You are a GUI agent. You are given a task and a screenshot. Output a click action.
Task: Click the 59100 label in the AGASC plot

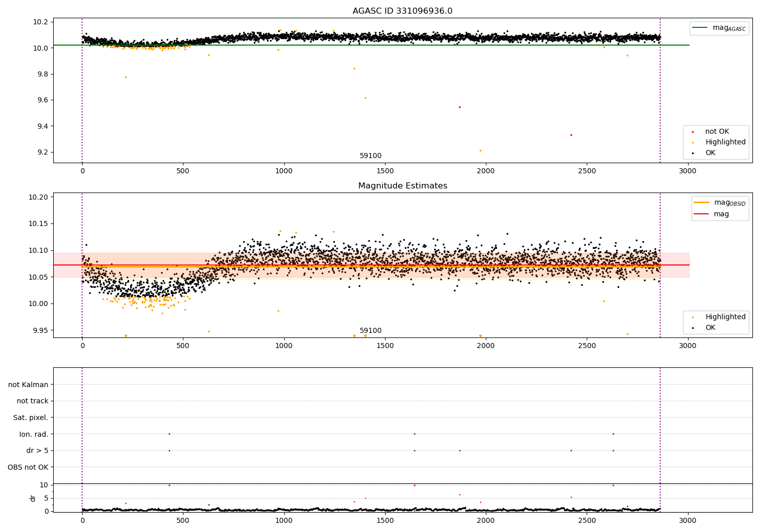(371, 156)
